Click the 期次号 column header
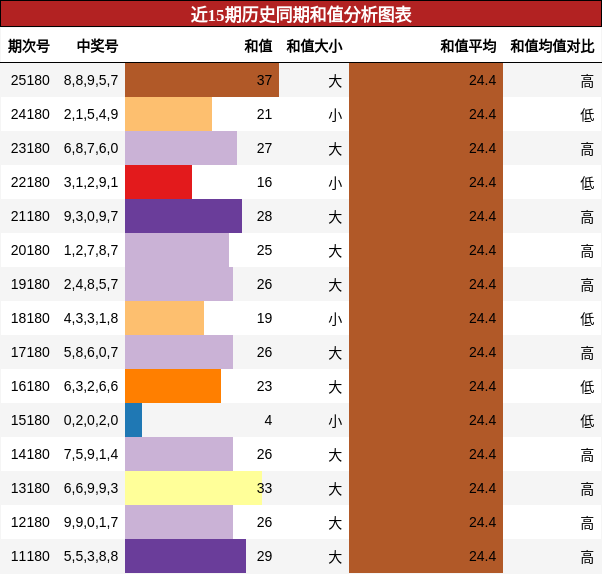 coord(29,46)
